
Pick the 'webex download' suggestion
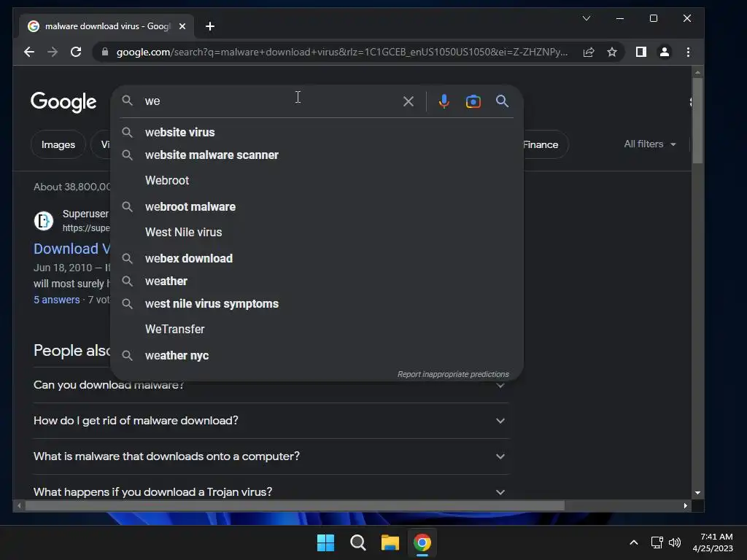click(x=317, y=258)
